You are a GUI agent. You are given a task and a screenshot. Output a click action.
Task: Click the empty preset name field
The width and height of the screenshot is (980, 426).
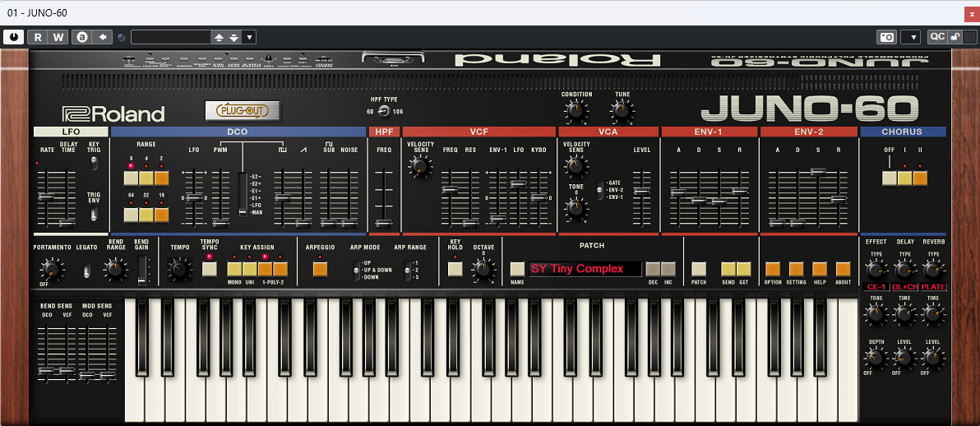(171, 38)
